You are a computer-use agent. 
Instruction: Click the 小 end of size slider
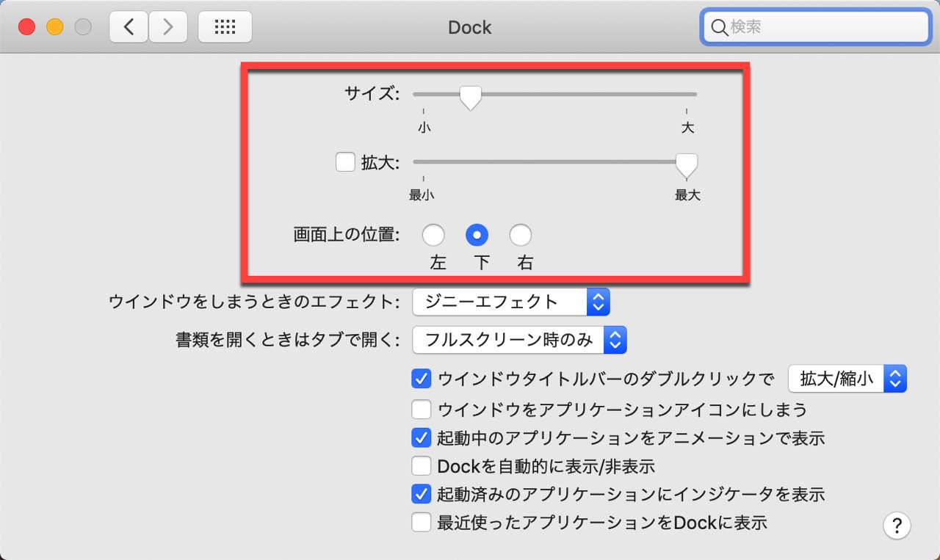(x=424, y=128)
